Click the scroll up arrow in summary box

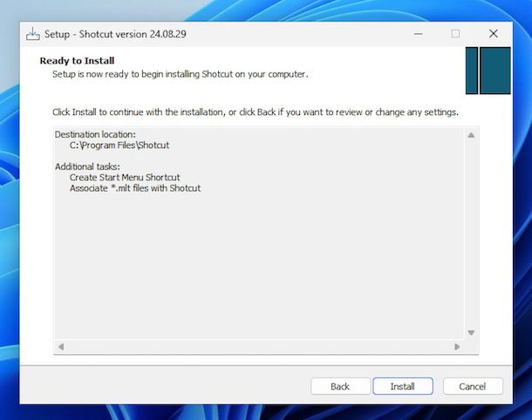[x=471, y=135]
